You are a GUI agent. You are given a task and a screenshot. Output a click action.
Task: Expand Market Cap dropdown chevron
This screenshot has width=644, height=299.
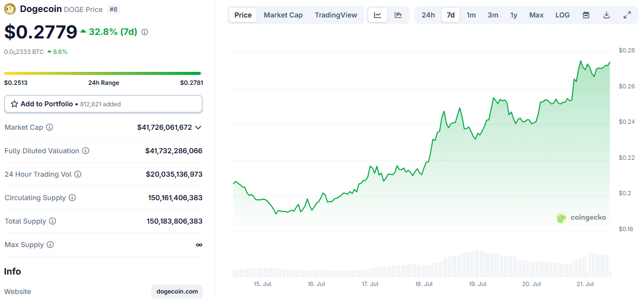tap(198, 127)
